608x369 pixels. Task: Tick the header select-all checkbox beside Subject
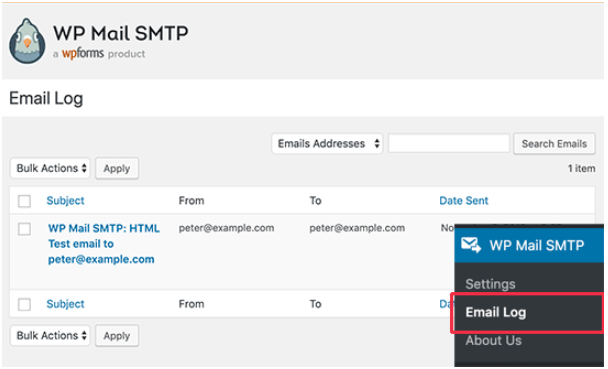[x=24, y=201]
